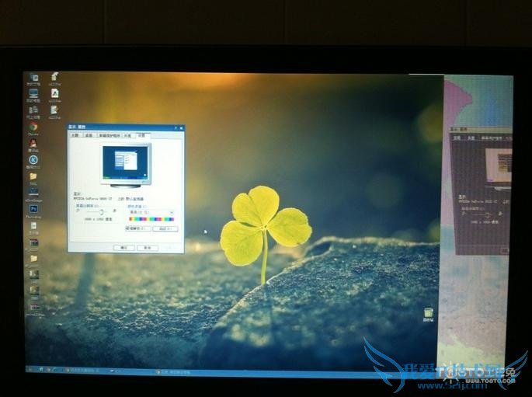Open the My Documents desktop icon
Screen dimensions: 532x397
coord(33,79)
